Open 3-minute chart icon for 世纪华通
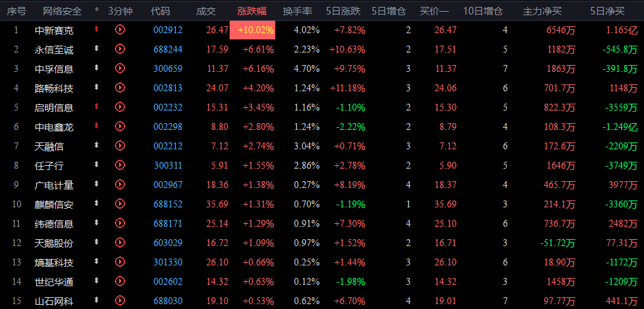 (120, 281)
